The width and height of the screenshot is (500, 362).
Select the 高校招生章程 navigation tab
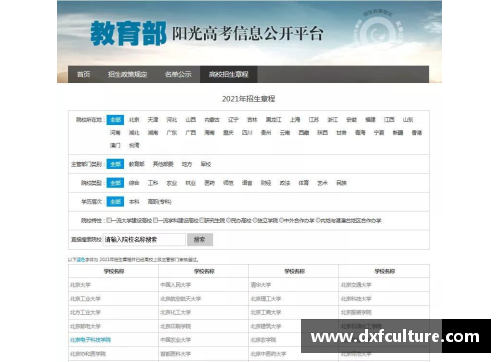[x=228, y=74]
